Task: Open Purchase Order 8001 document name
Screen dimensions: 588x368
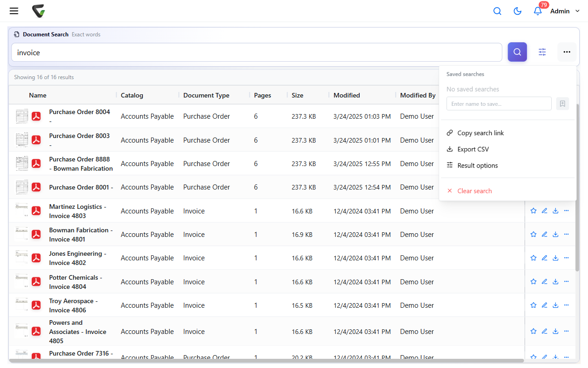Action: point(81,187)
